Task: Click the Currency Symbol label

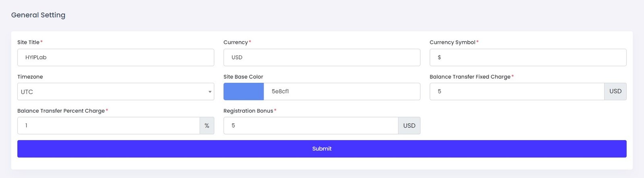Action: tap(452, 42)
